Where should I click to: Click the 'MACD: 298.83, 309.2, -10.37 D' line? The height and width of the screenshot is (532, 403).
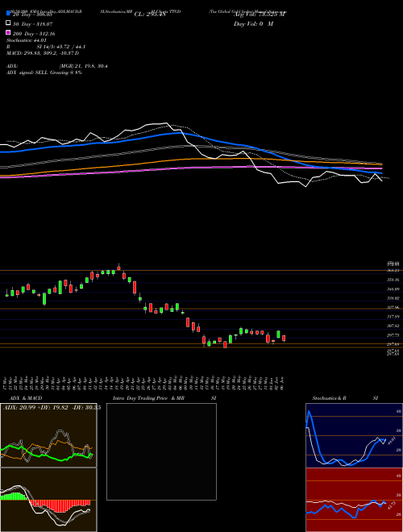click(x=43, y=53)
